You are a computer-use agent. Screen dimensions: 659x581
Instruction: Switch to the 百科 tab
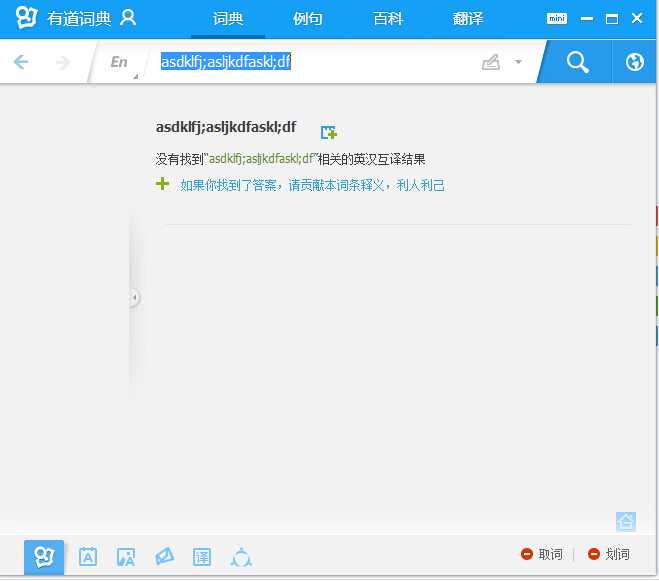pyautogui.click(x=388, y=18)
